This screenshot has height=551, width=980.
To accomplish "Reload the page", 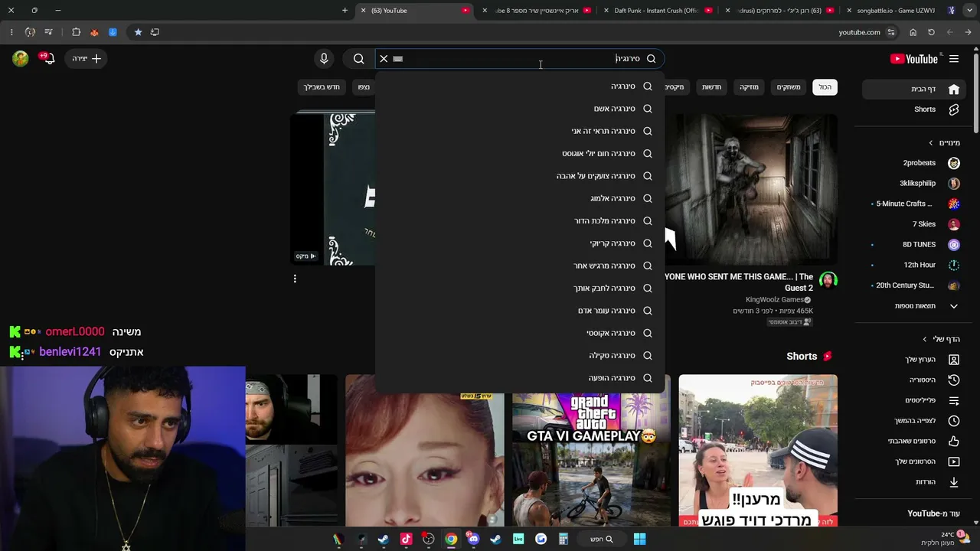I will pyautogui.click(x=931, y=32).
